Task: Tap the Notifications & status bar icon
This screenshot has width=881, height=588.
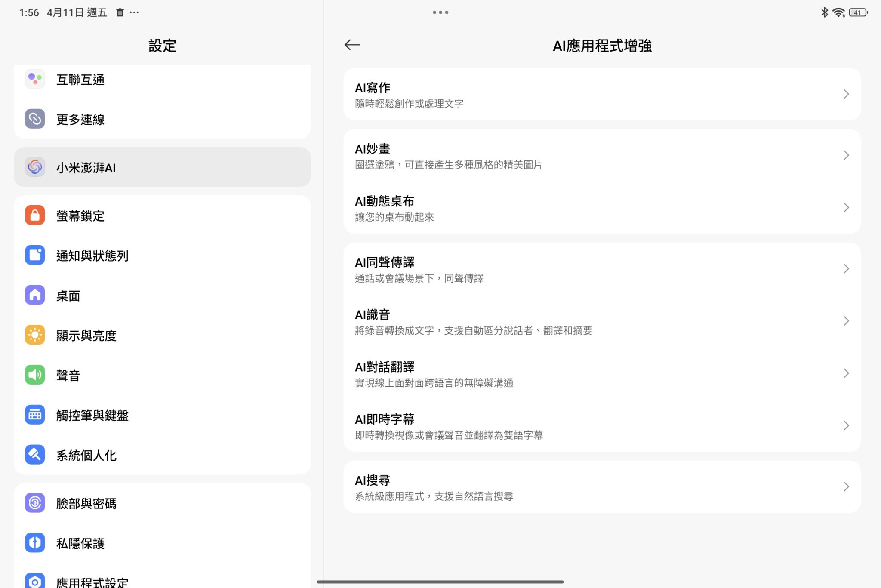Action: point(35,256)
